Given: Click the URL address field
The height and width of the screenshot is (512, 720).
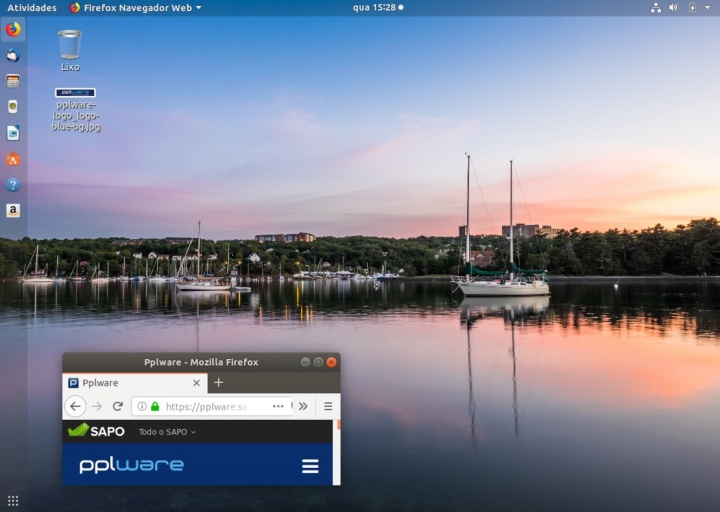Looking at the screenshot, I should pos(210,406).
